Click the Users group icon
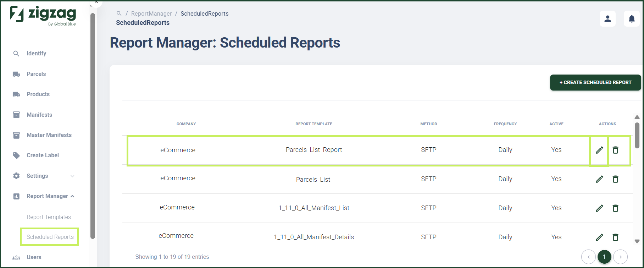The height and width of the screenshot is (268, 644). tap(16, 257)
